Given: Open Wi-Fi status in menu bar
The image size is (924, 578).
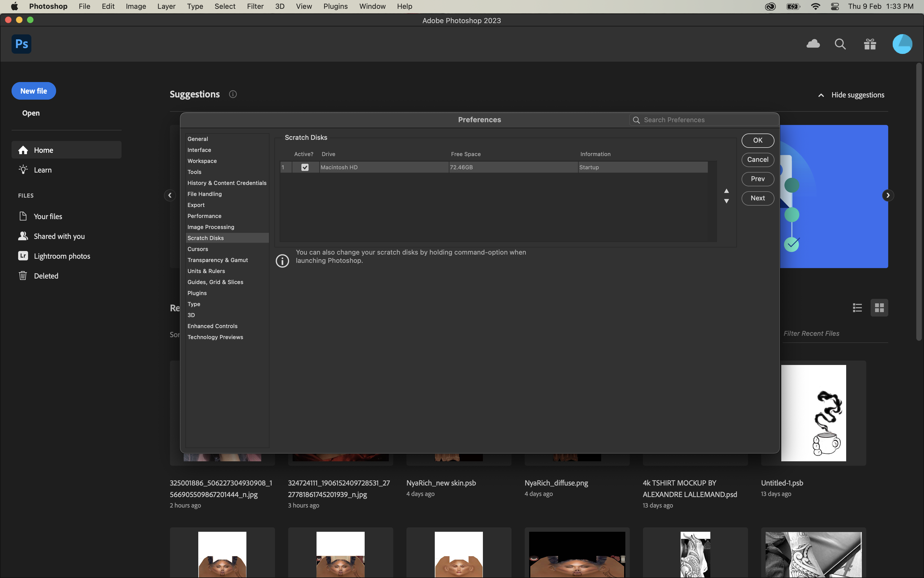Looking at the screenshot, I should 815,6.
